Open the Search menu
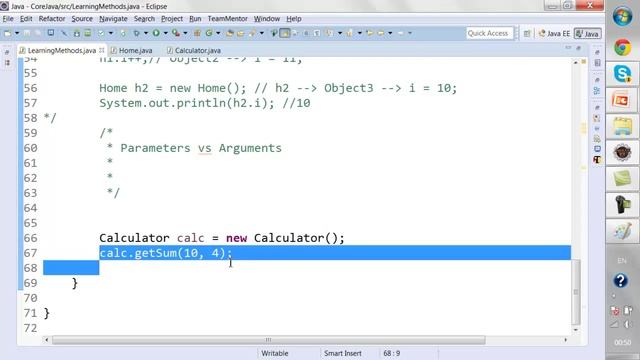 point(144,19)
